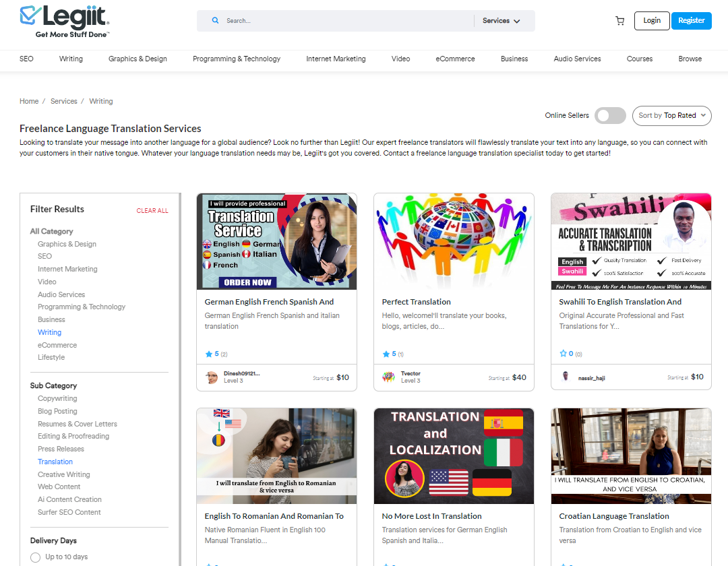
Task: Go to Services breadcrumb
Action: (x=64, y=101)
